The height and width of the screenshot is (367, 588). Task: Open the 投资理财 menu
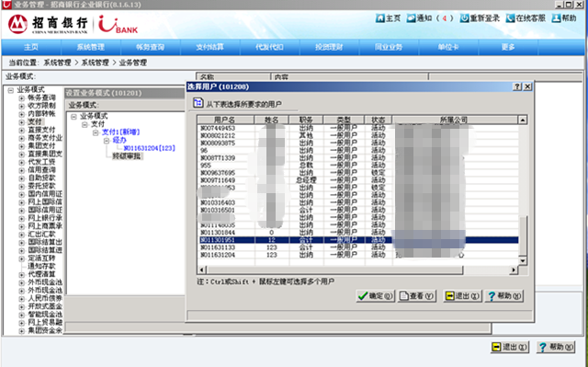[329, 47]
